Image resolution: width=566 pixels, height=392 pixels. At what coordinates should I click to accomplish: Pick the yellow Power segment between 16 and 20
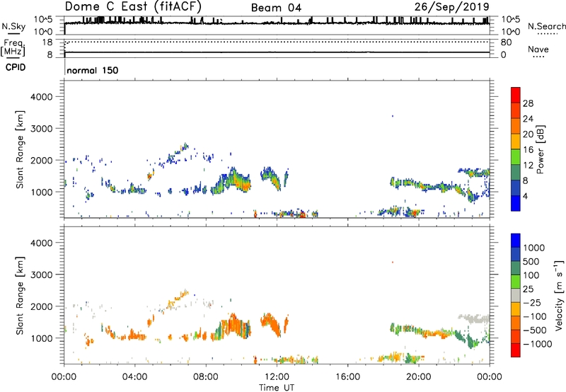pos(516,142)
